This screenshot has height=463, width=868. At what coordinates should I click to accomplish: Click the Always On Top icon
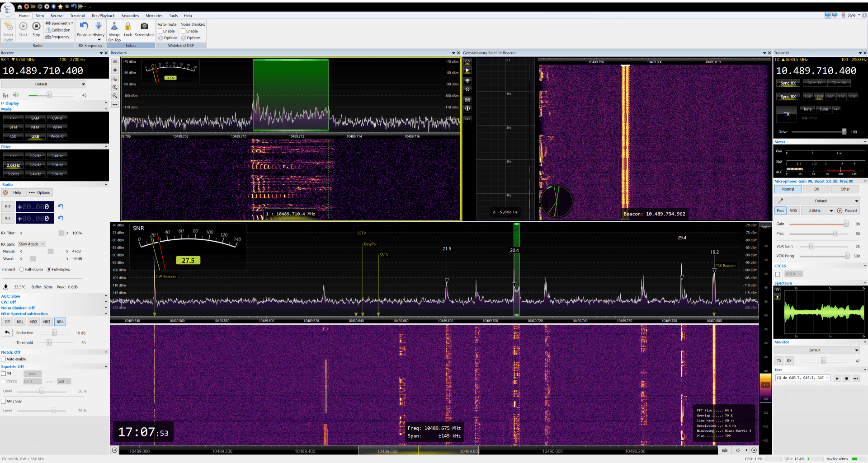114,27
